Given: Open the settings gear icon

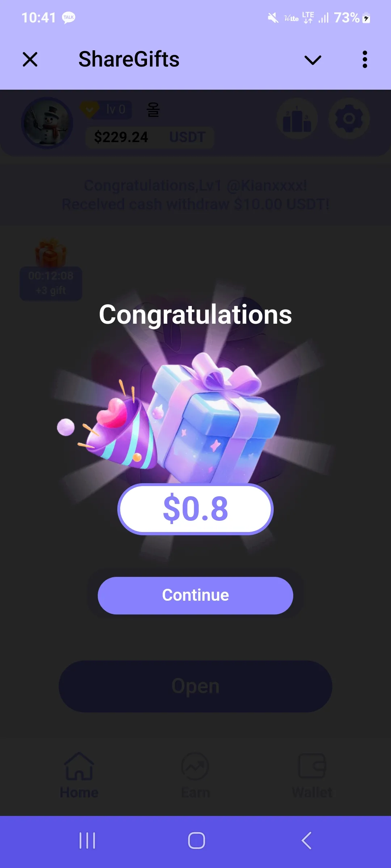Looking at the screenshot, I should [349, 119].
